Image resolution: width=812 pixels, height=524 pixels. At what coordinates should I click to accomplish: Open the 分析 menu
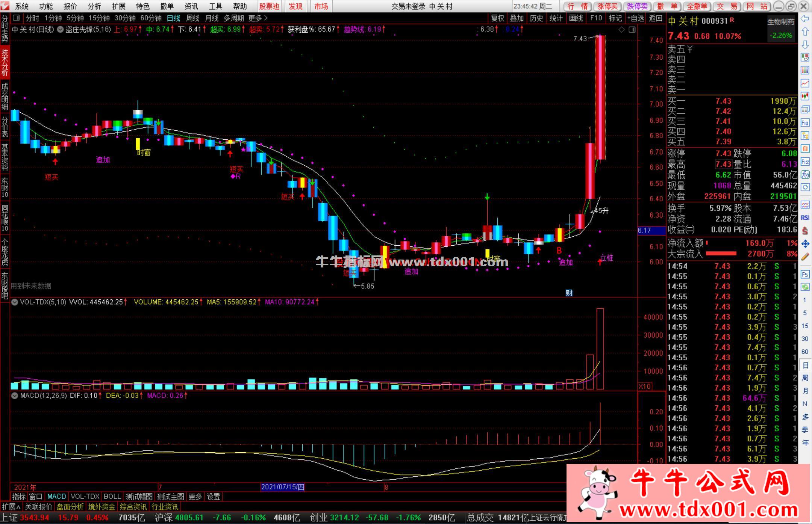pos(94,6)
